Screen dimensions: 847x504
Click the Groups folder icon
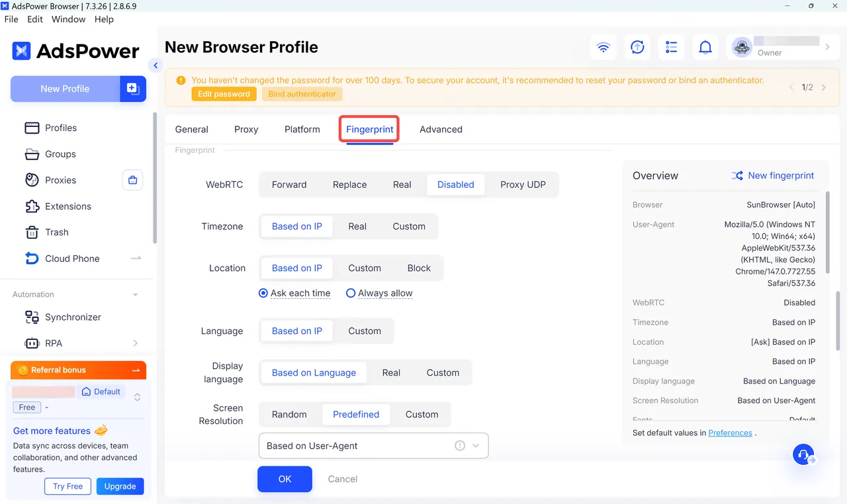(x=32, y=154)
